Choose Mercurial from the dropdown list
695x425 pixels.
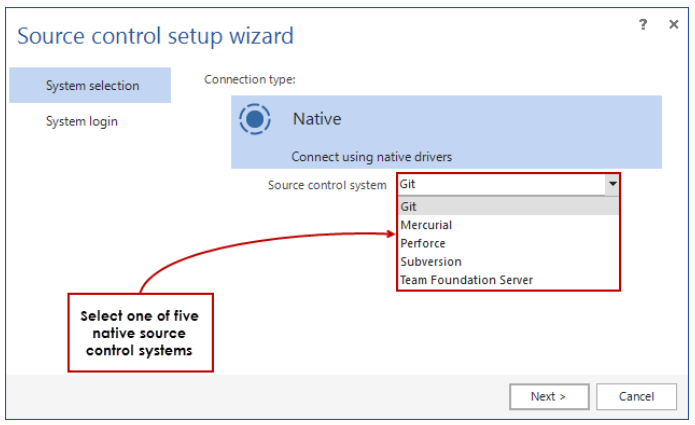coord(508,225)
